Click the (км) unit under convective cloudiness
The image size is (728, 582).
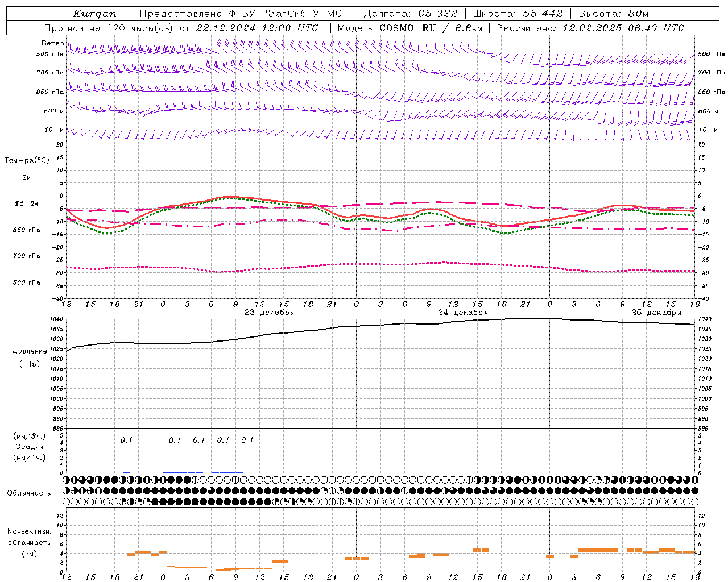pos(30,554)
